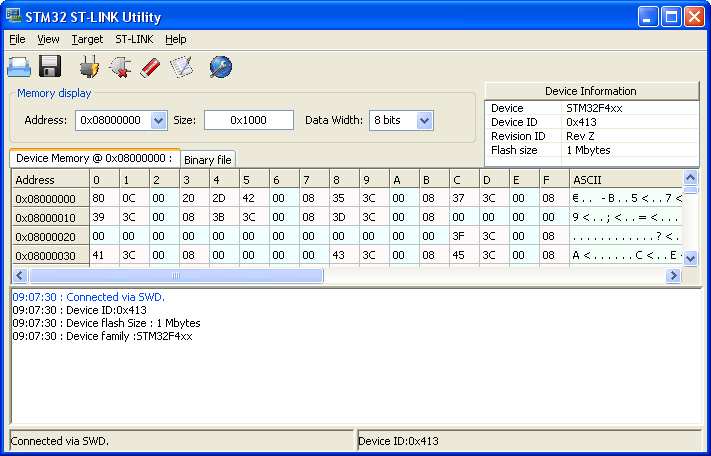Click the Device value STM32F4xx
Screen dimensions: 711x456
(x=594, y=108)
